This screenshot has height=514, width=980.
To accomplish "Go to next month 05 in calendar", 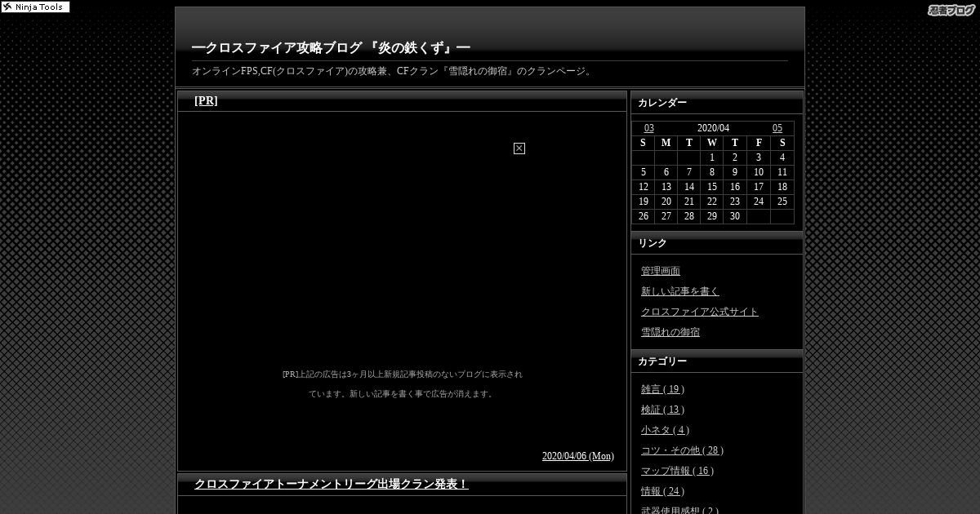I will click(x=777, y=128).
